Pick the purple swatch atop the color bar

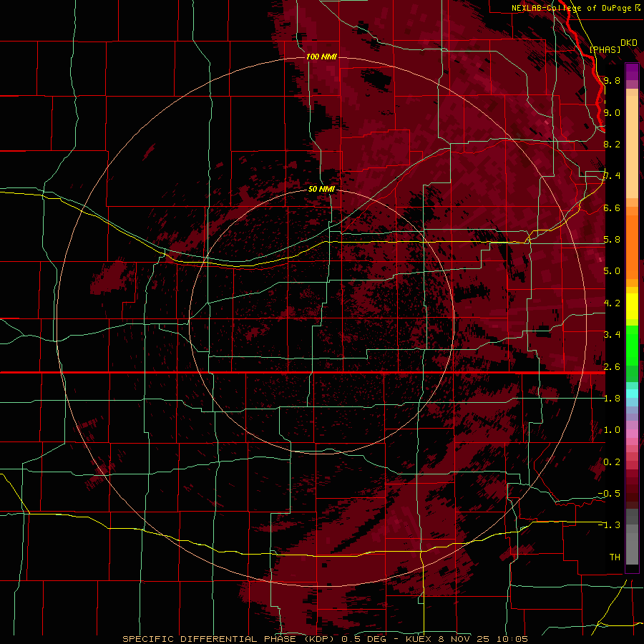point(632,72)
